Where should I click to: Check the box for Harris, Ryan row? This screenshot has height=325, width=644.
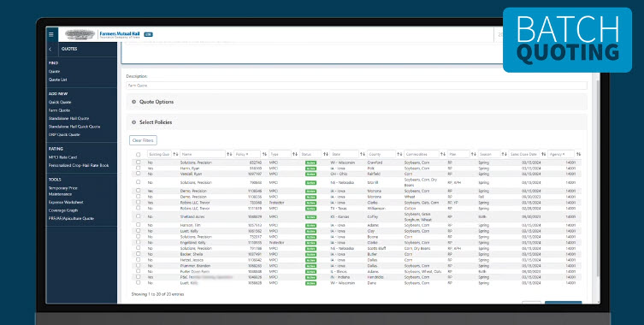click(x=139, y=168)
